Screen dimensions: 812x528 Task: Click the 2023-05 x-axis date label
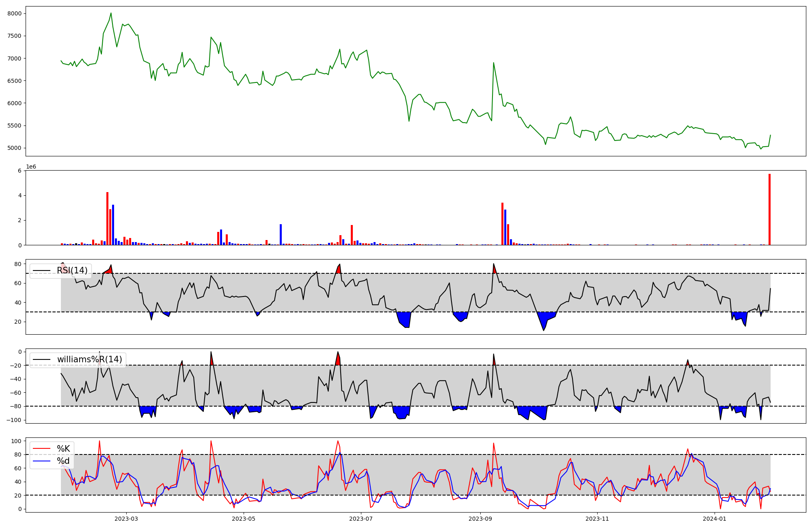[244, 519]
